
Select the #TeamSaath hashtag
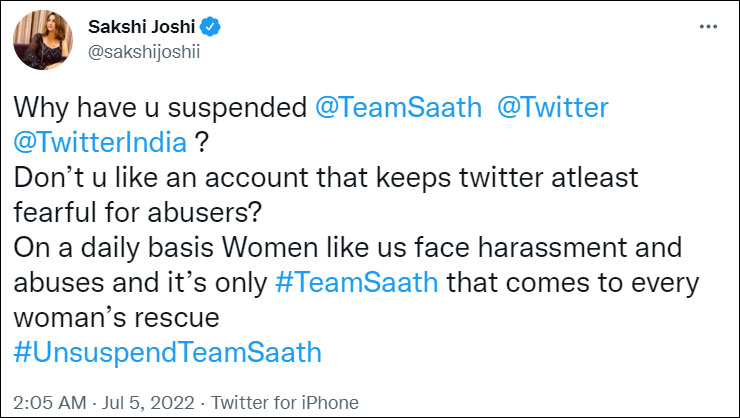coord(355,281)
